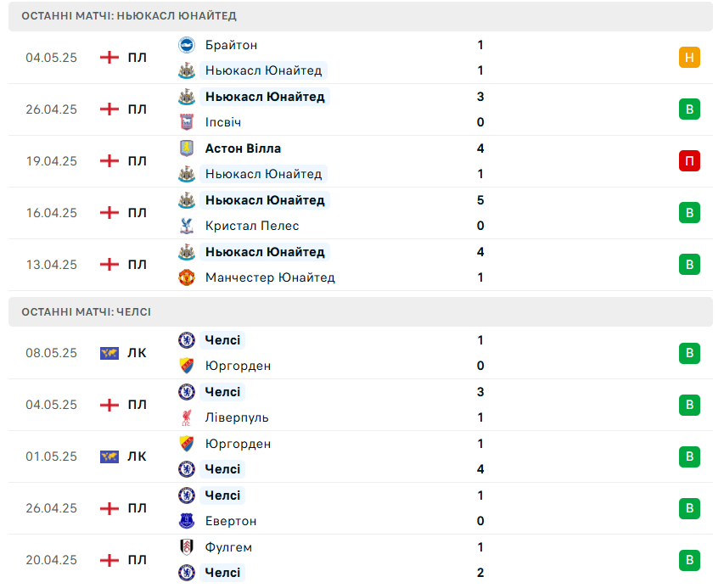This screenshot has width=724, height=588.
Task: Click the green win badge for Liverpool match
Action: click(689, 405)
